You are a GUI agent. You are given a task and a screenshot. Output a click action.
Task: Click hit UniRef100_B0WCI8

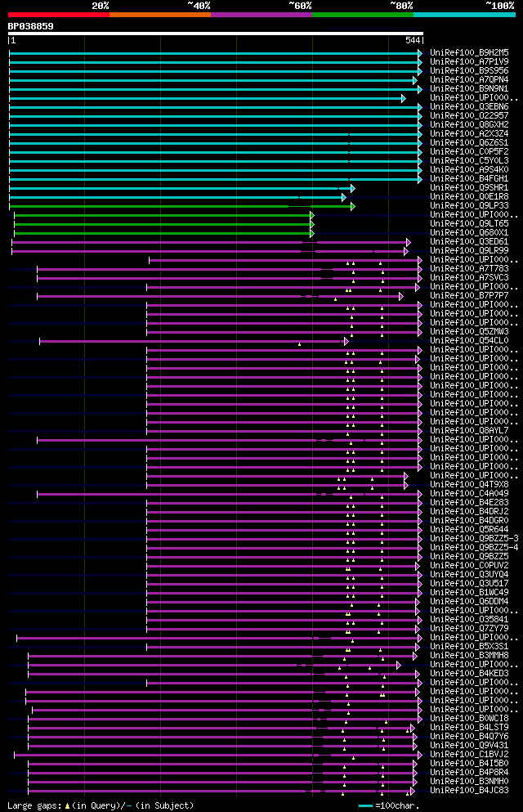[469, 718]
